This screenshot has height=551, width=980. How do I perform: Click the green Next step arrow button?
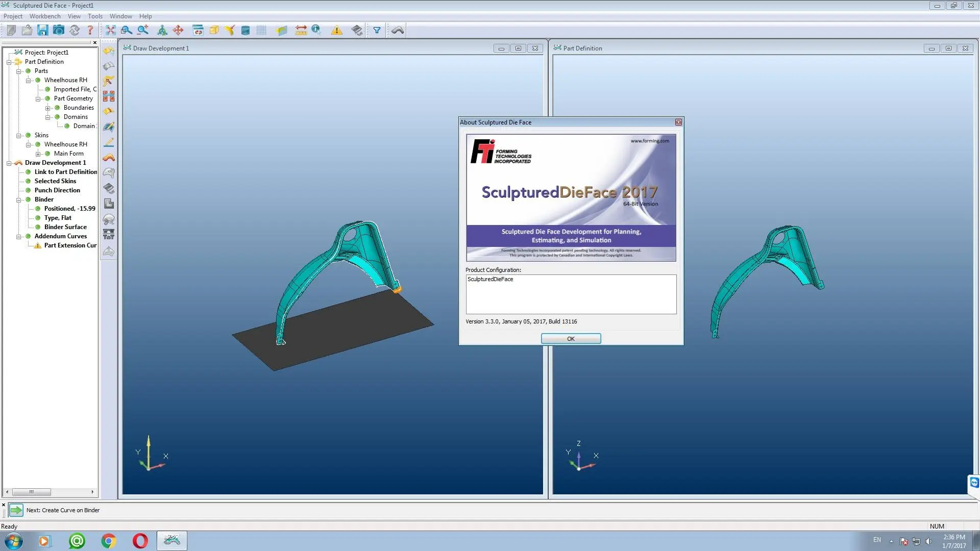(x=16, y=510)
